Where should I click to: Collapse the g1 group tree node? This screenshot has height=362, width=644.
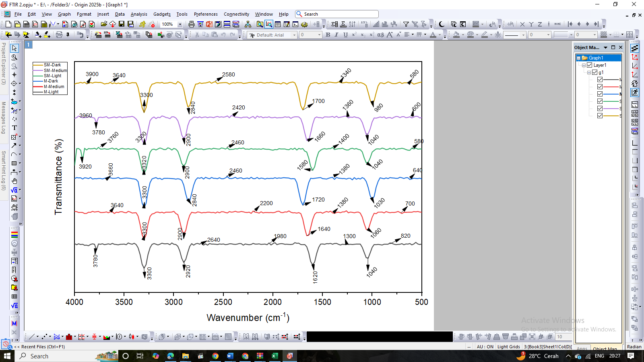pos(589,73)
